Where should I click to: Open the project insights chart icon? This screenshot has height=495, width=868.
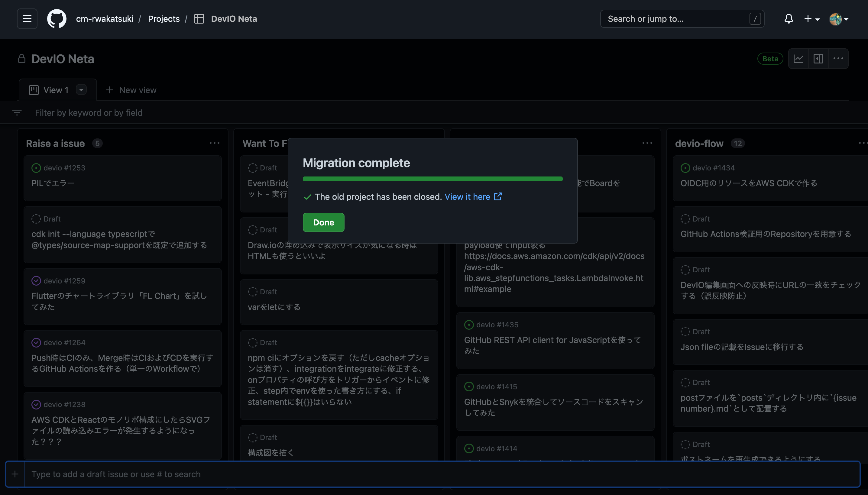point(798,59)
